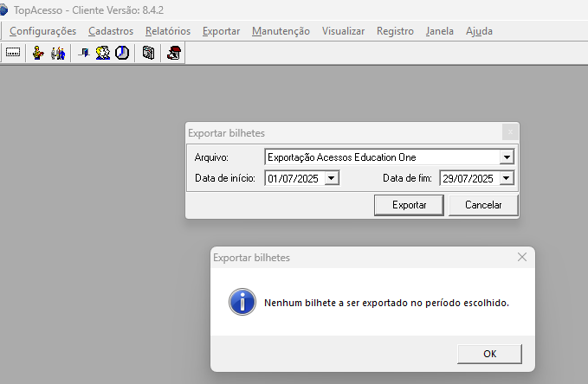Click the TopAcesso window title text
The image size is (588, 384).
[x=89, y=10]
